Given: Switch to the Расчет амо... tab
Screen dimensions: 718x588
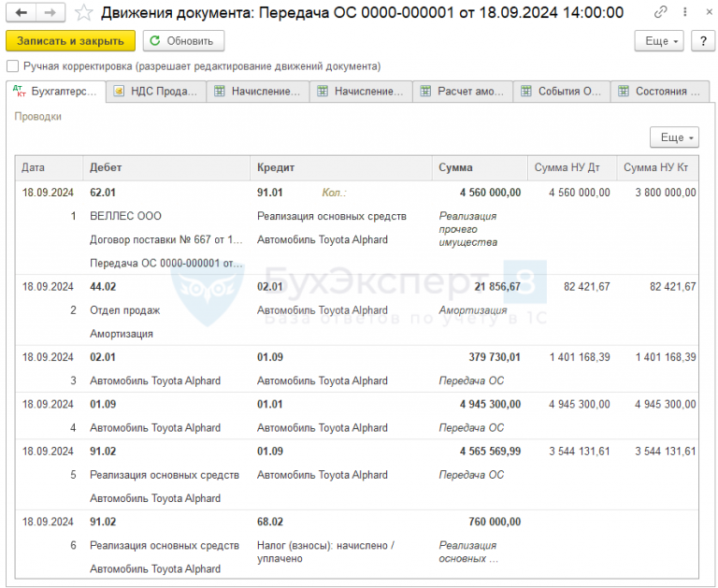Looking at the screenshot, I should pyautogui.click(x=463, y=92).
